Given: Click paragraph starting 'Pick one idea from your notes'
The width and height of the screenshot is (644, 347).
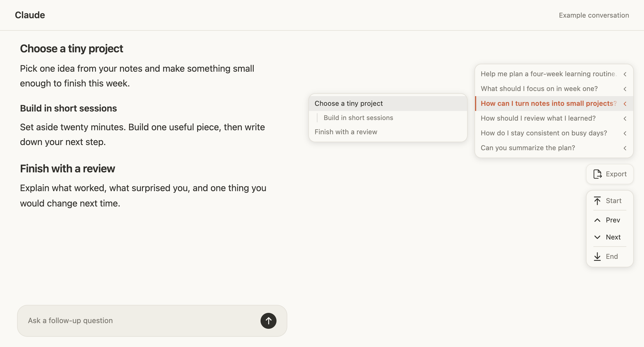Looking at the screenshot, I should 137,76.
